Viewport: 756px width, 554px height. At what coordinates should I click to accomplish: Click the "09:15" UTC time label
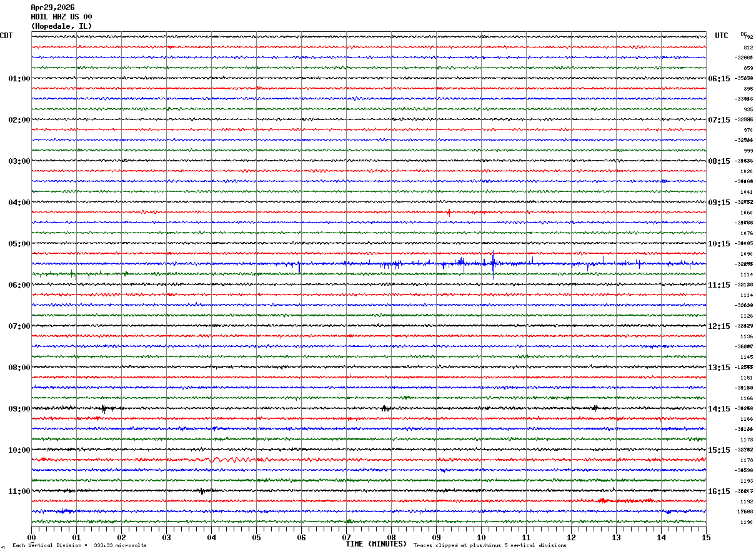tap(719, 203)
